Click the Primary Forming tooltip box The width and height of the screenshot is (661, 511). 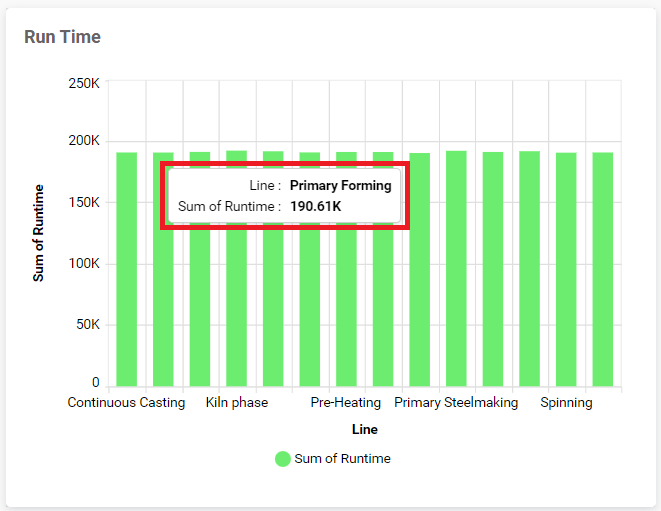(285, 196)
